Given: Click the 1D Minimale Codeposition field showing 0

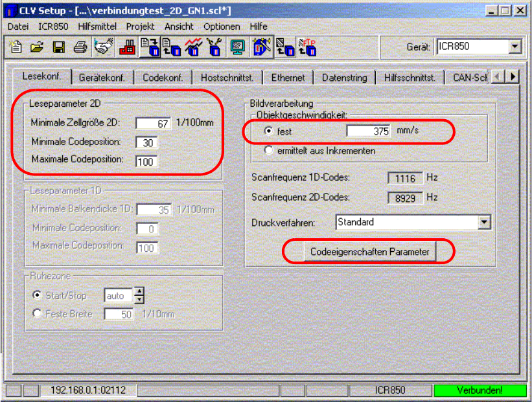Looking at the screenshot, I should pos(147,229).
